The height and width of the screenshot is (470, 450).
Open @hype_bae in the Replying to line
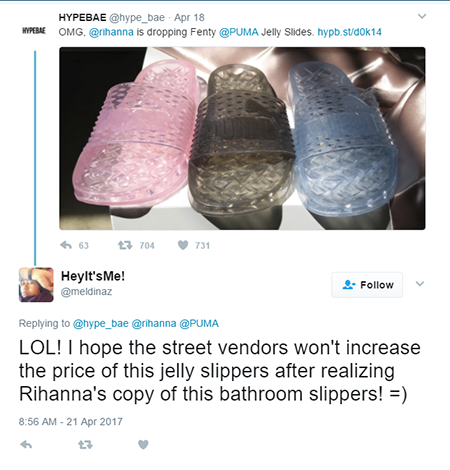coord(101,323)
